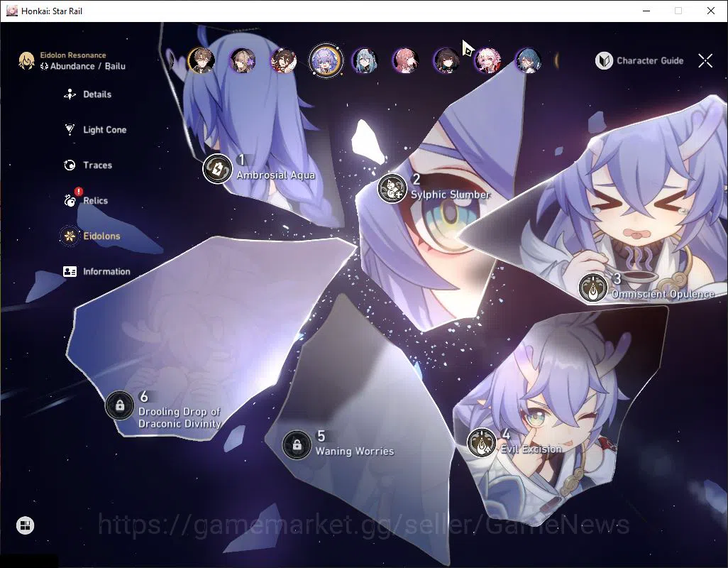Select the avatar with purple hair flower
This screenshot has width=728, height=568.
[243, 61]
